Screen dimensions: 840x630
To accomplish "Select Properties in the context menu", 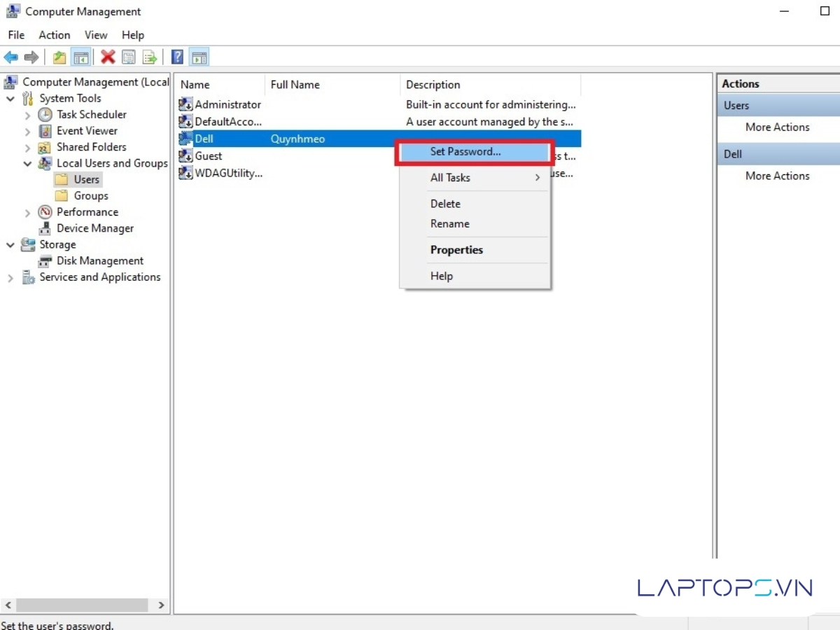I will coord(456,250).
